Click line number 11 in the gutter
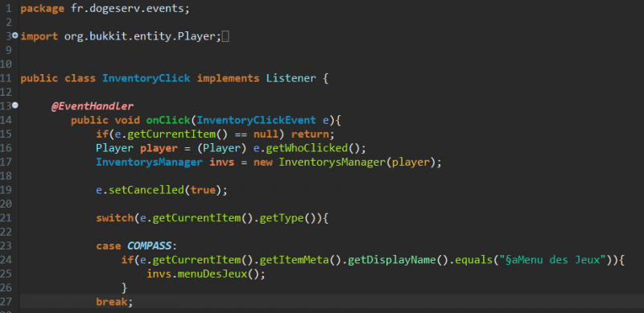Image resolution: width=644 pixels, height=313 pixels. point(6,78)
